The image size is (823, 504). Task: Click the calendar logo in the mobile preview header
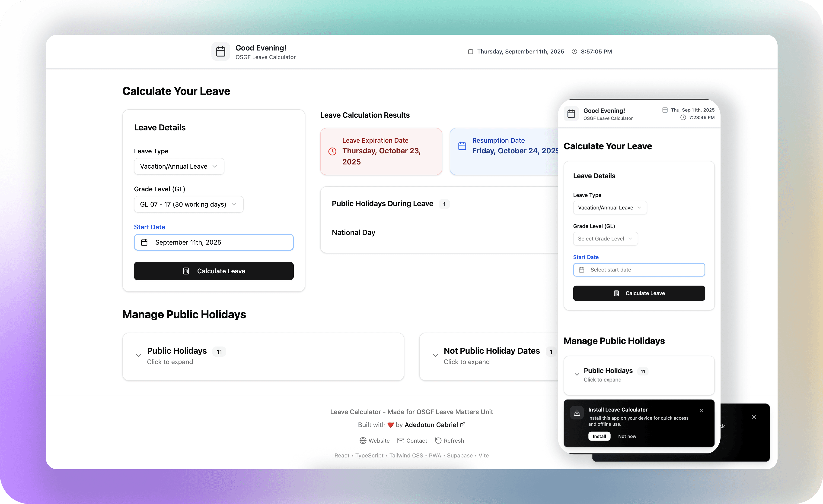571,114
